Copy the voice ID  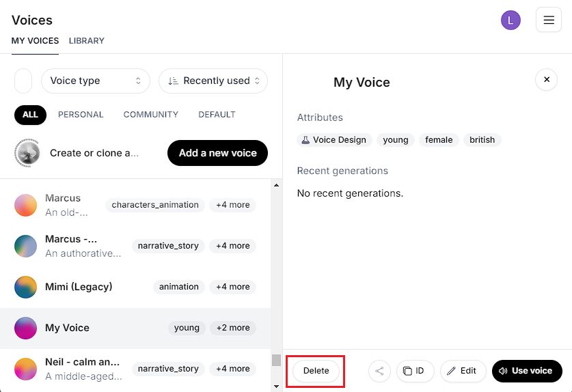413,371
